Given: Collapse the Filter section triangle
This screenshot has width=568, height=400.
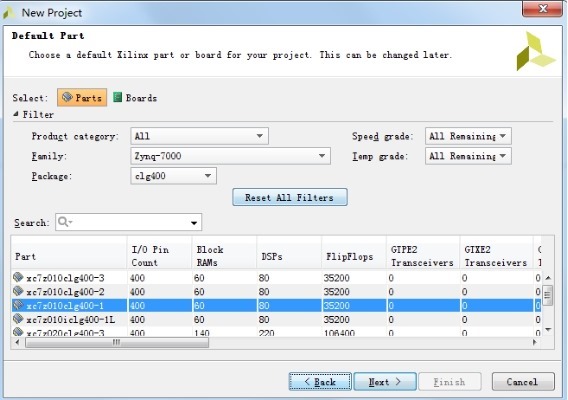Looking at the screenshot, I should point(16,114).
